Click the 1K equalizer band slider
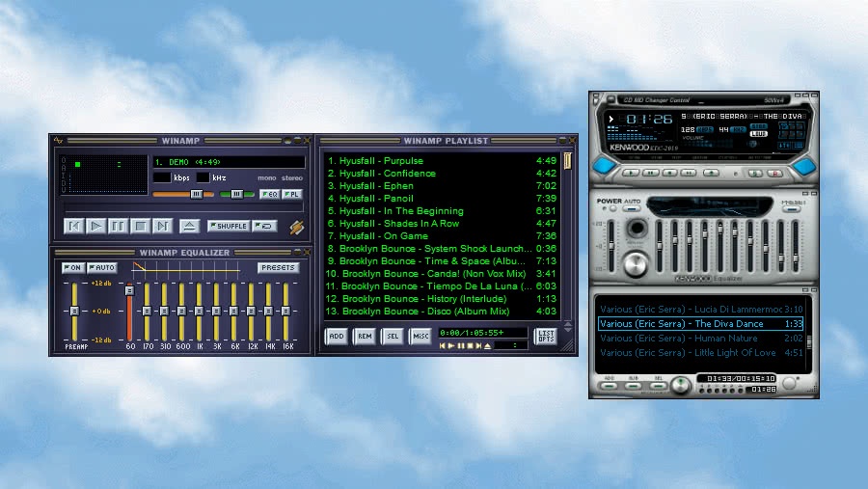Screen dimensions: 868x489 pyautogui.click(x=199, y=312)
